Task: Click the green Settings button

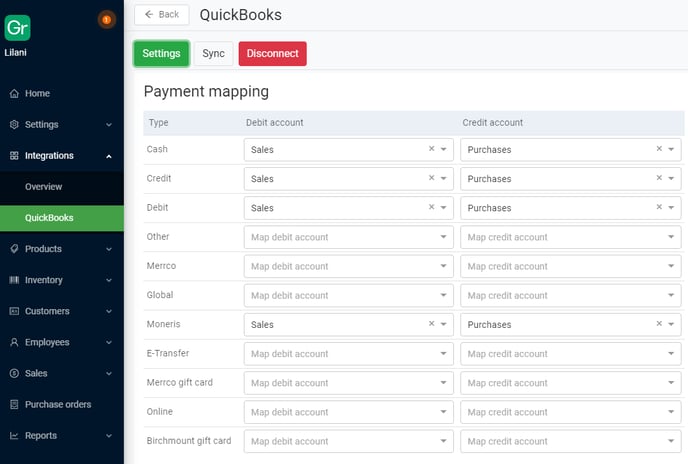Action: [161, 54]
